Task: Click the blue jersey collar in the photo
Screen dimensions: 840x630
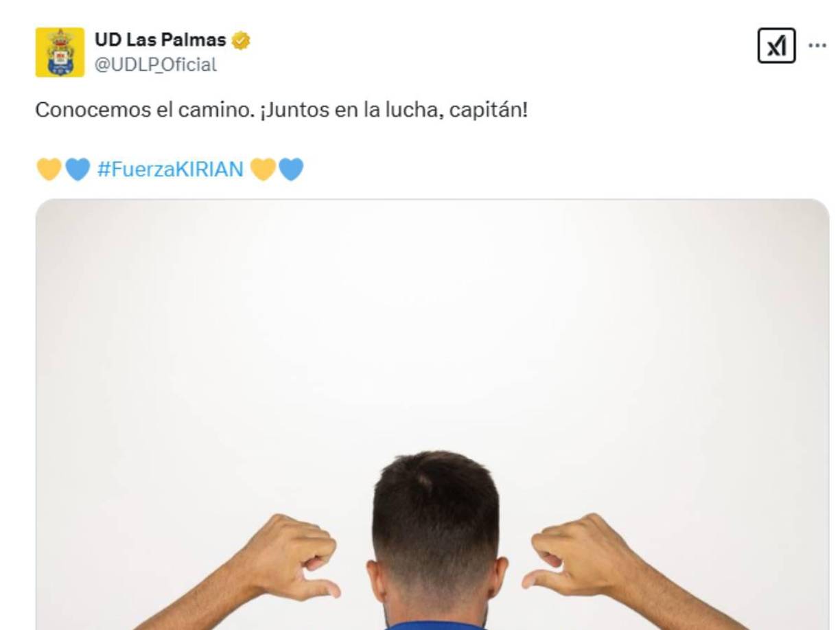Action: (434, 625)
